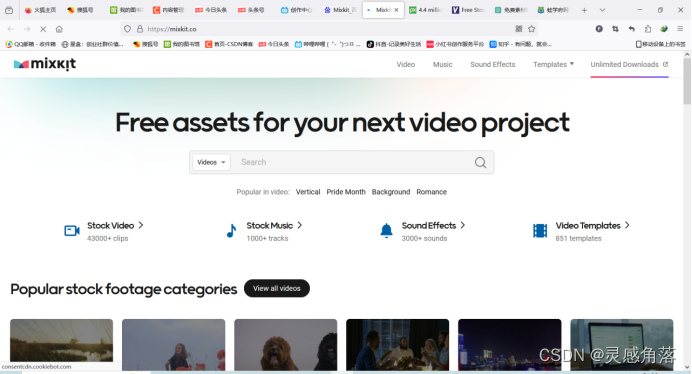Image resolution: width=692 pixels, height=374 pixels.
Task: Expand the Sound Effects chevron
Action: 463,225
